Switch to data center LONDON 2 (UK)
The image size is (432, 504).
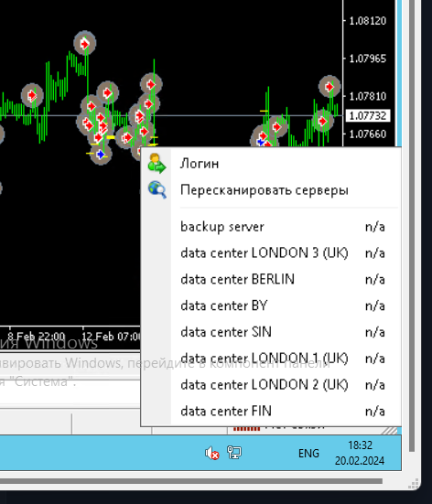[x=271, y=385]
